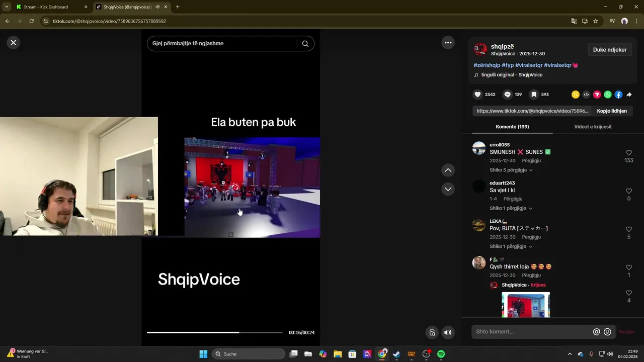Repost the video with yellow icon

576,95
